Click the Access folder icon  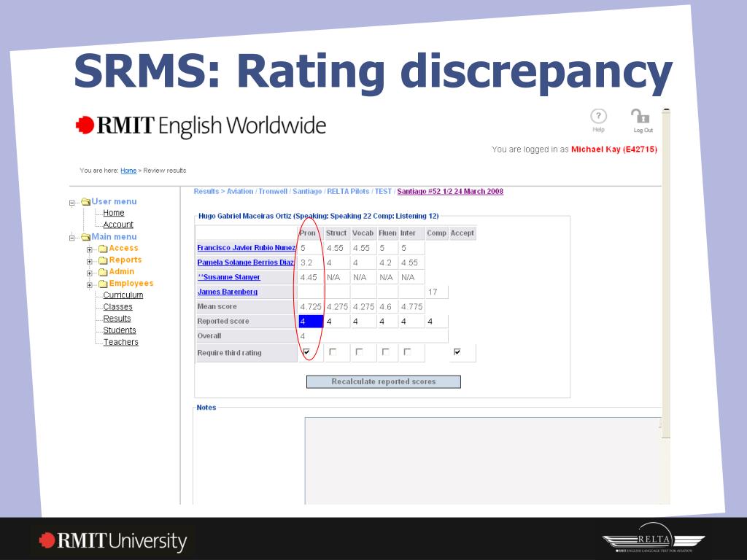click(103, 249)
